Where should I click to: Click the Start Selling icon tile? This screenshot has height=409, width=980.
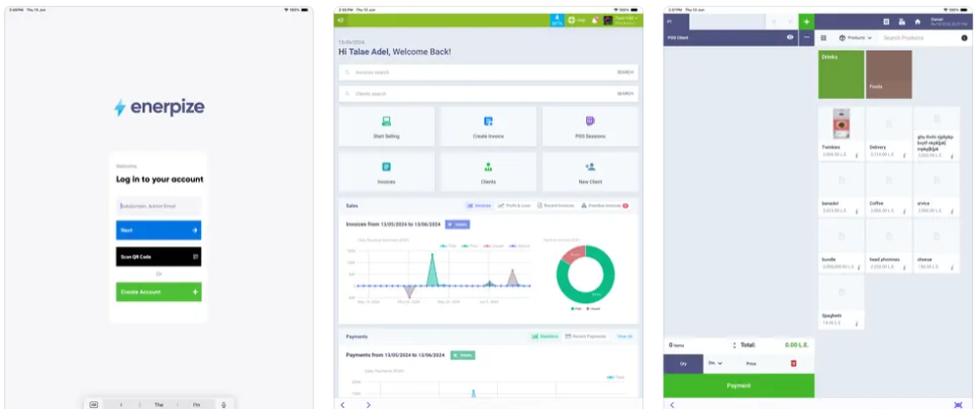pos(386,127)
